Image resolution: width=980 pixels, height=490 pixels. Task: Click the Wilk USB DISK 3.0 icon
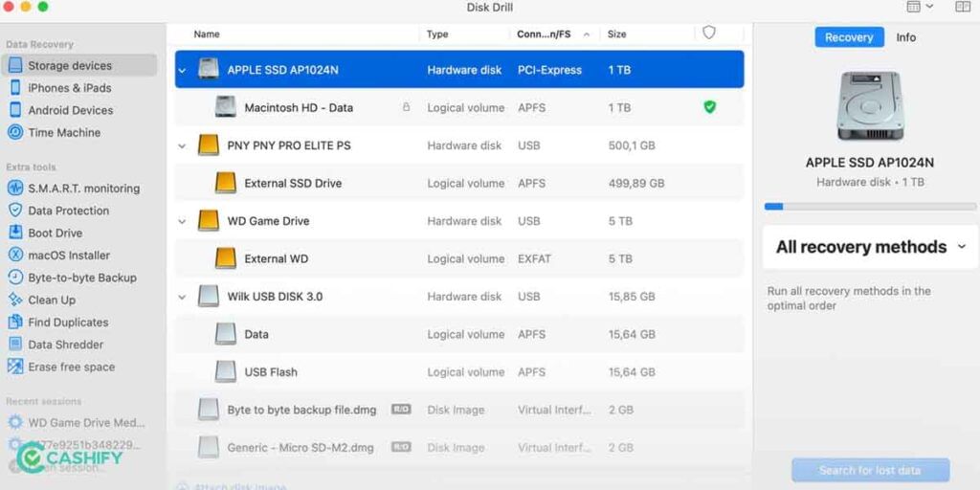(208, 297)
